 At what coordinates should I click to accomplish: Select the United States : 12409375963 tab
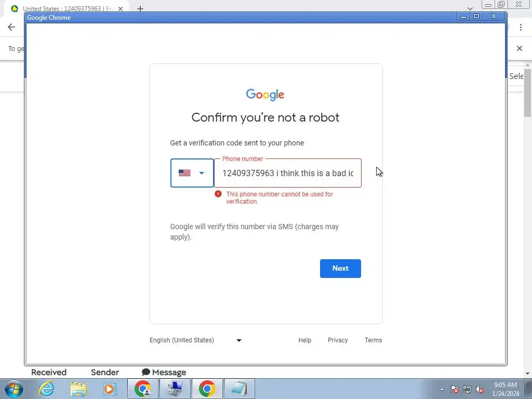coord(66,9)
